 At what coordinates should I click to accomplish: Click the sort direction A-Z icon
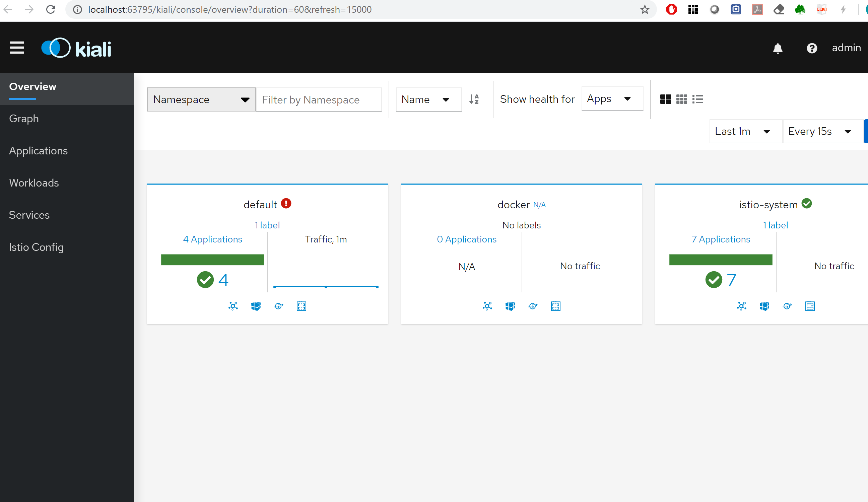(x=474, y=99)
